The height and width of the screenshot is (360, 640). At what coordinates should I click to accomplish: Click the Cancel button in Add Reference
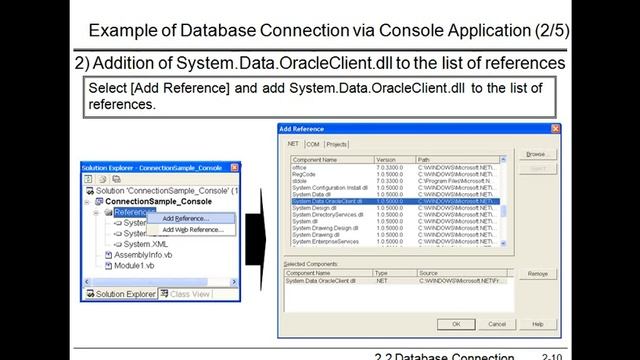(x=497, y=324)
